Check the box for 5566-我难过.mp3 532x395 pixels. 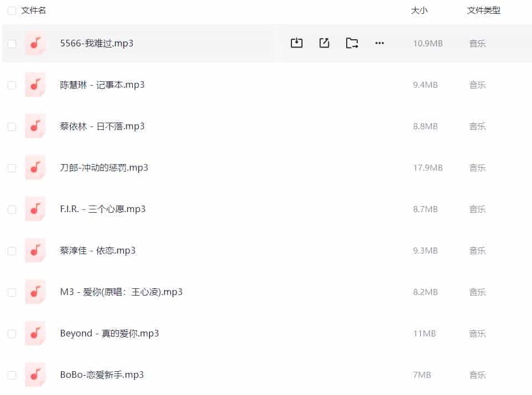[x=12, y=44]
